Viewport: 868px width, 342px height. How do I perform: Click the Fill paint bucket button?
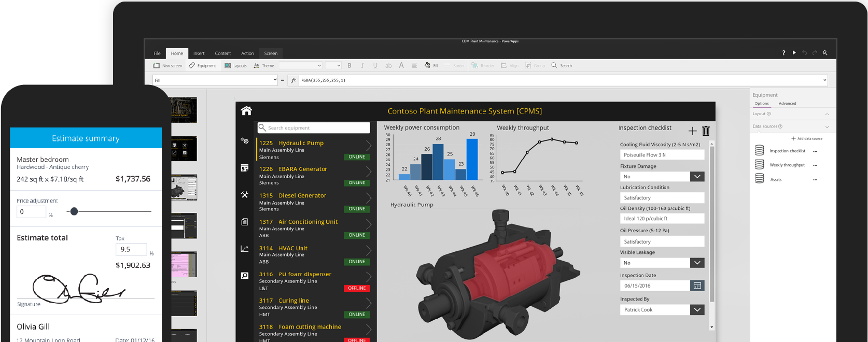pyautogui.click(x=431, y=66)
